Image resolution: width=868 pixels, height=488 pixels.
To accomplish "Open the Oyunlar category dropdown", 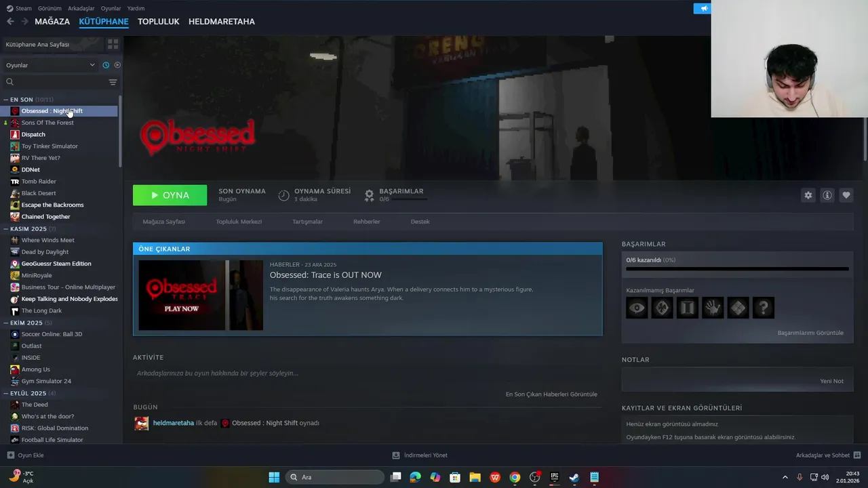I will [50, 65].
